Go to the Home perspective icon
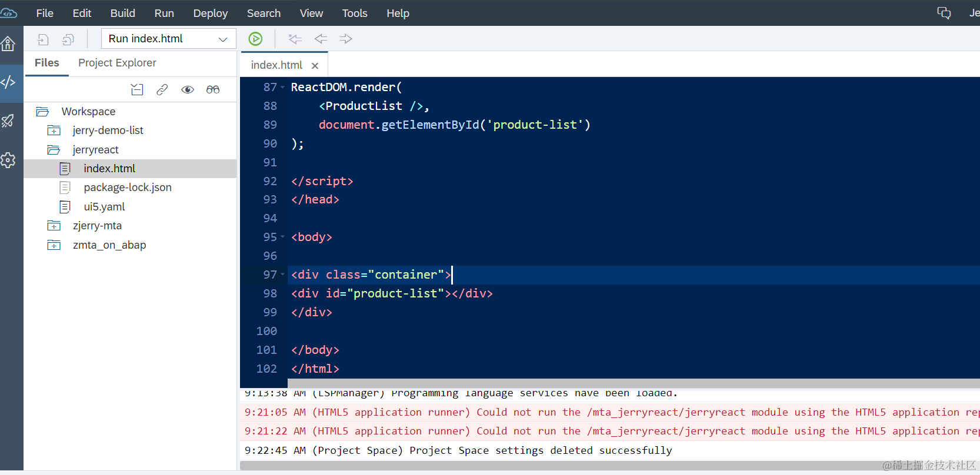The image size is (980, 475). pyautogui.click(x=8, y=44)
